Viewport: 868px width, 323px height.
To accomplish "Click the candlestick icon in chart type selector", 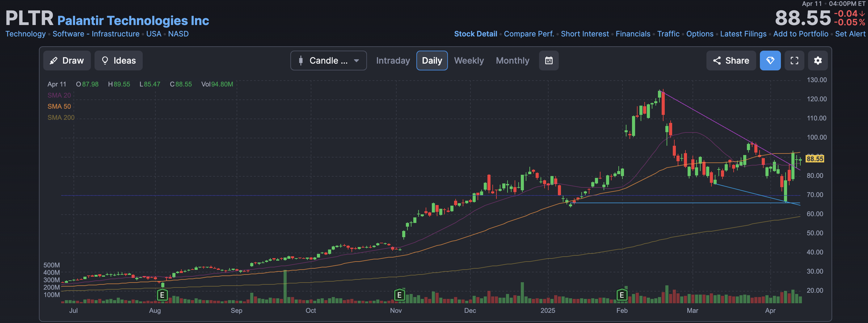I will (x=301, y=61).
